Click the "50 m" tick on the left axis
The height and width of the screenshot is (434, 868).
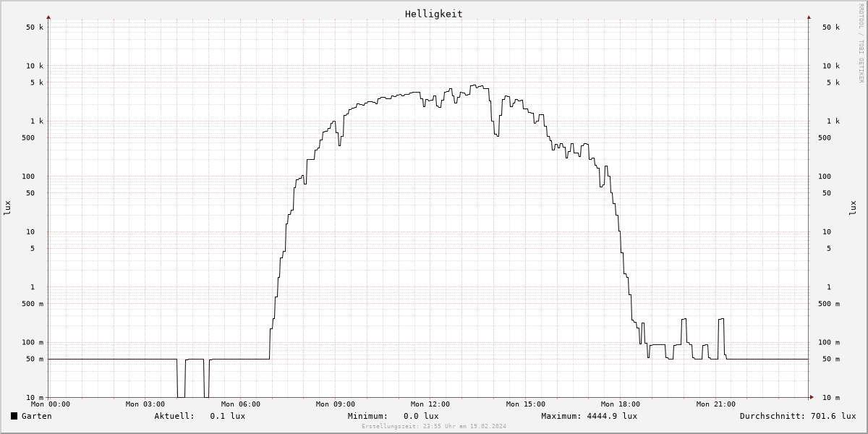tap(35, 359)
